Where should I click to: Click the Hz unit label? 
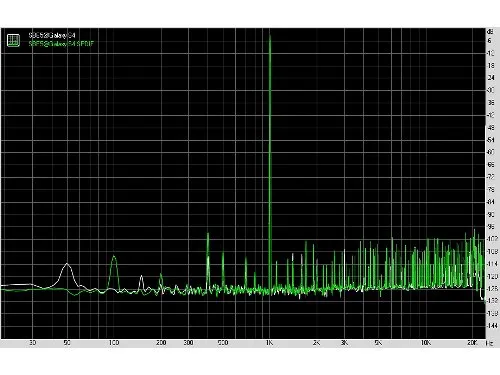coord(490,343)
